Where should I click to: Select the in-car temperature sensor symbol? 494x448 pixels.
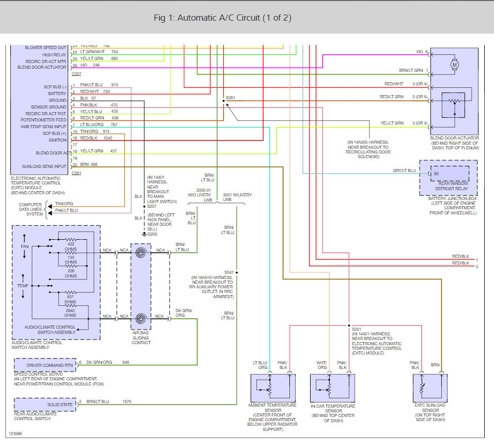pos(333,388)
